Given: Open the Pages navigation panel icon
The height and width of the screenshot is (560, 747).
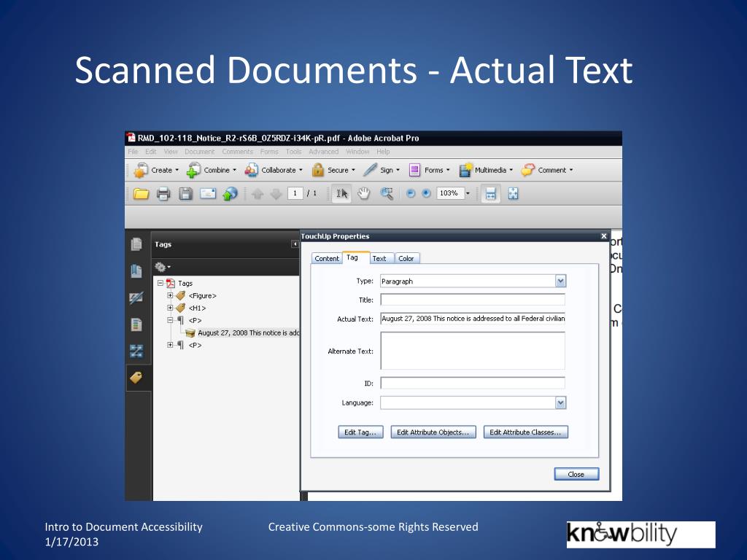Looking at the screenshot, I should (x=136, y=244).
